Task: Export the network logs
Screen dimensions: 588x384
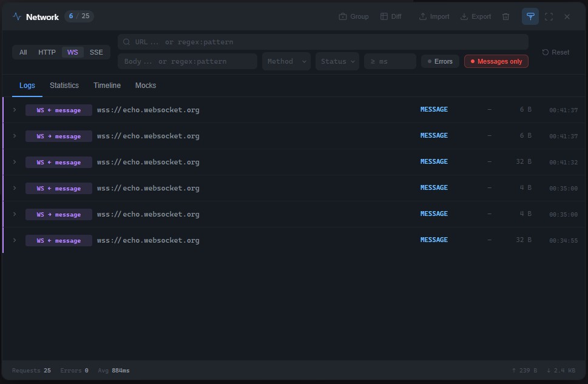Action: 476,17
